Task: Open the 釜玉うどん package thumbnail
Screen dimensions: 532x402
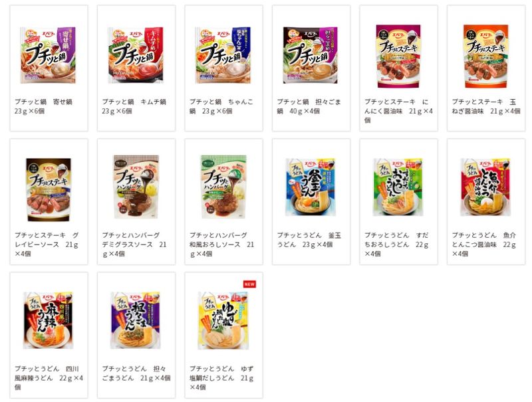Action: click(311, 187)
